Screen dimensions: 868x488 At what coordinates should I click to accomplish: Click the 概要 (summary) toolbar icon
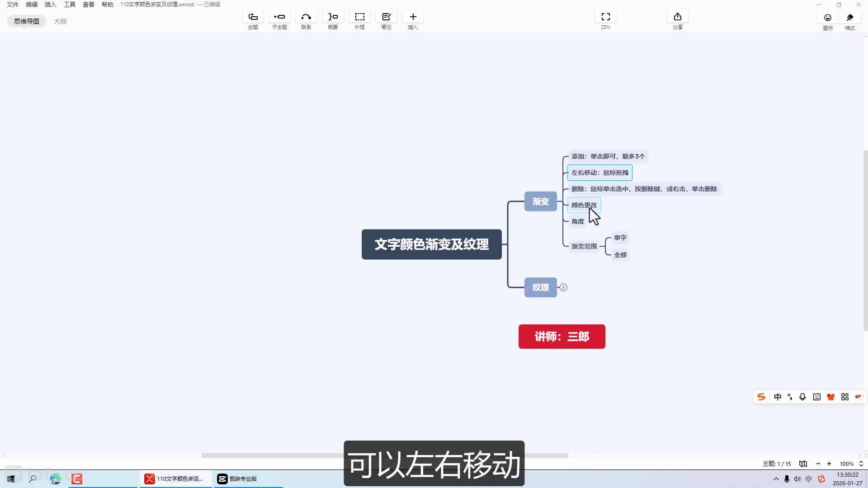point(333,17)
